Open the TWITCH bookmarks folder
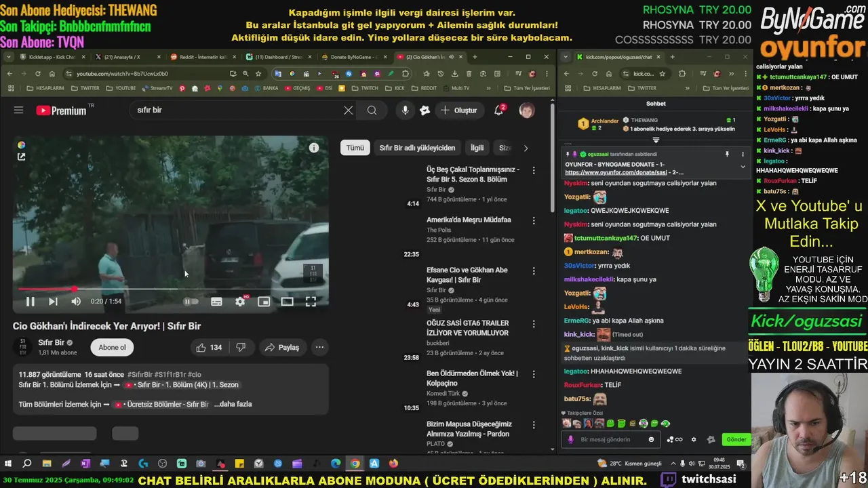The width and height of the screenshot is (868, 488). (x=365, y=88)
